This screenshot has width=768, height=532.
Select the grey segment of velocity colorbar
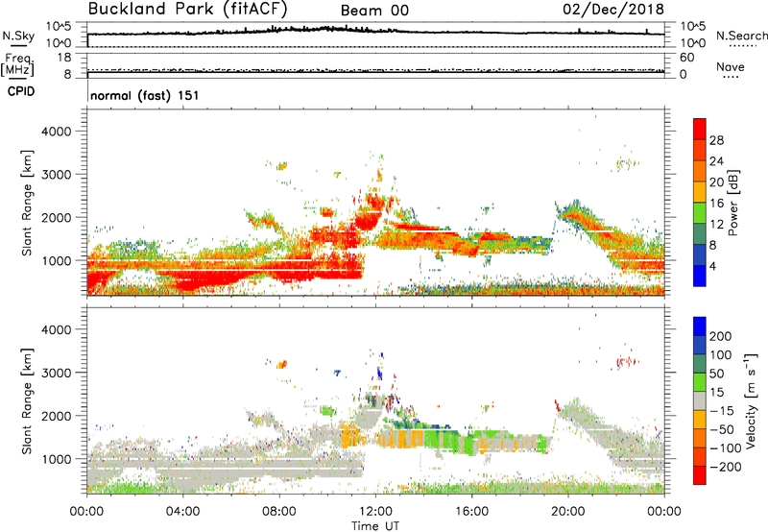[x=700, y=401]
